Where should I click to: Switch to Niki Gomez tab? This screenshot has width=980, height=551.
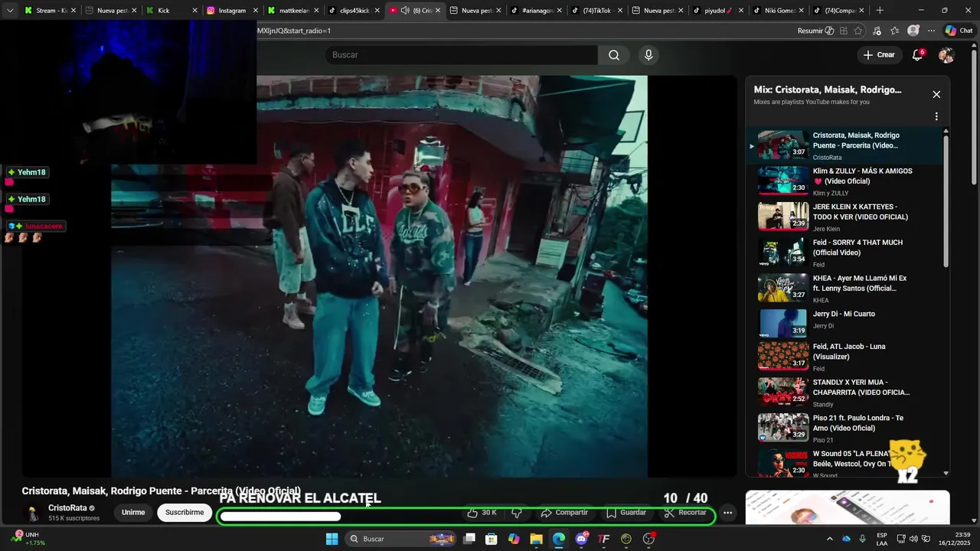click(779, 11)
